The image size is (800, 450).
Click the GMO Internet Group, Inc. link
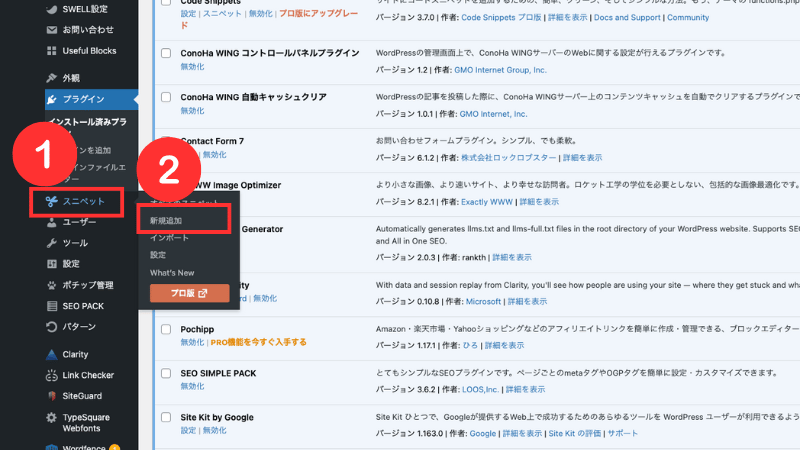500,70
